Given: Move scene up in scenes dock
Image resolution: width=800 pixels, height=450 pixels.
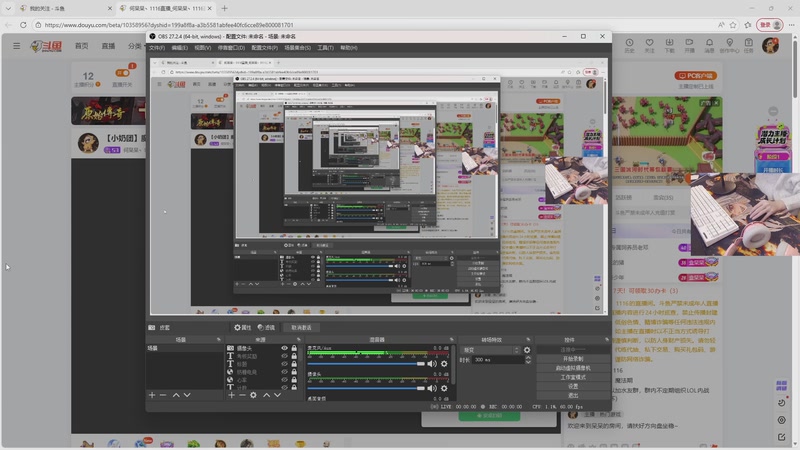Looking at the screenshot, I should (176, 395).
